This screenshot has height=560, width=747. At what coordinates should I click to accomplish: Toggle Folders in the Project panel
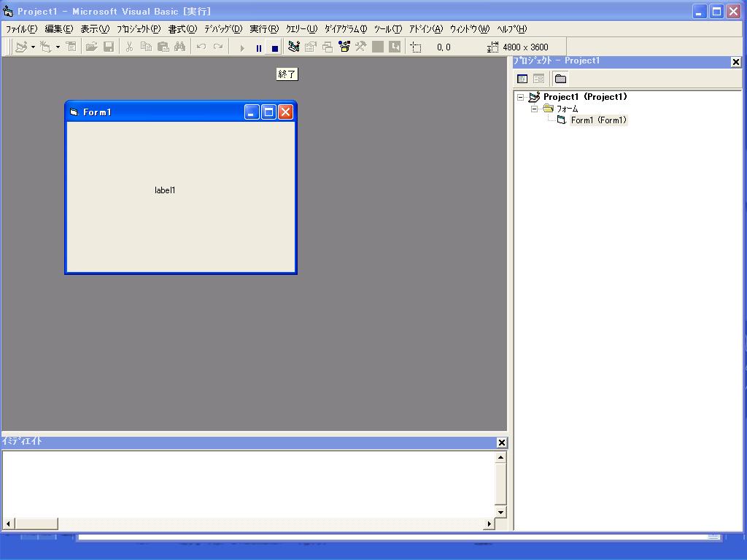coord(561,79)
